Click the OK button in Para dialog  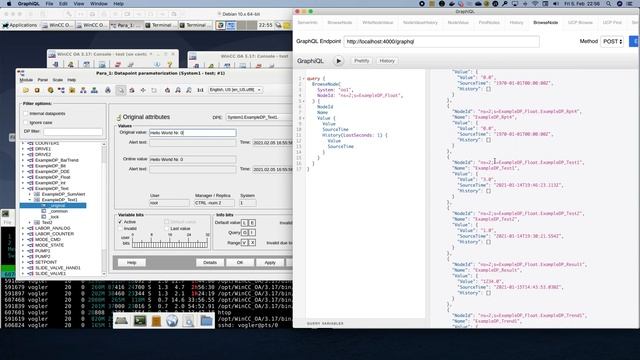[x=240, y=262]
